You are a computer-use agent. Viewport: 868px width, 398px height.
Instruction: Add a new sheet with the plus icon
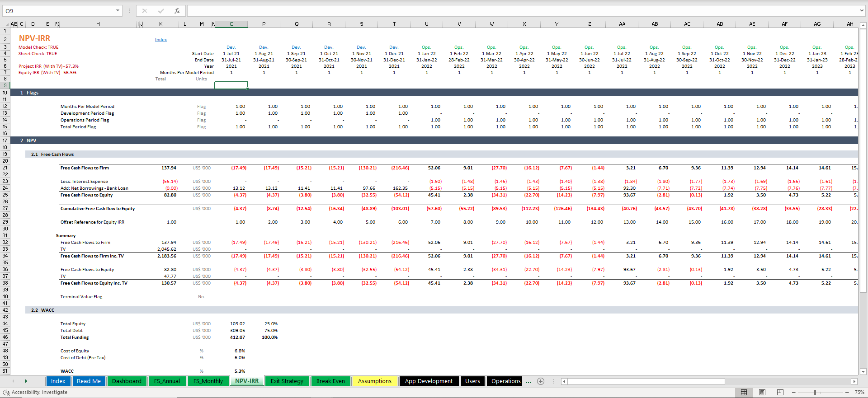pyautogui.click(x=541, y=381)
